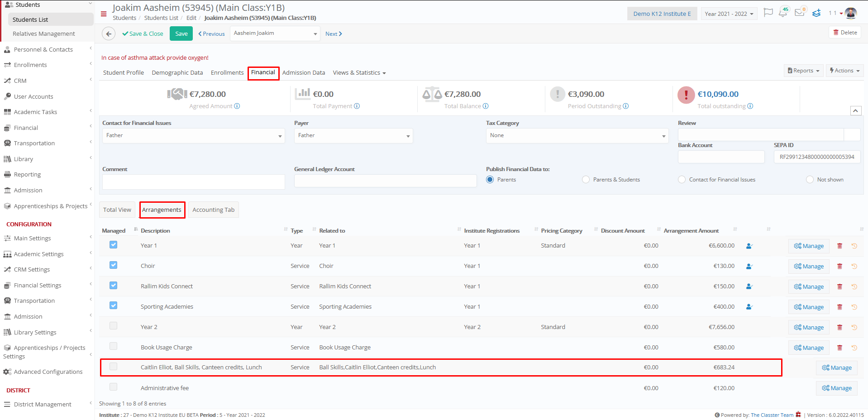Open Relatives Management in sidebar
This screenshot has width=868, height=420.
44,34
